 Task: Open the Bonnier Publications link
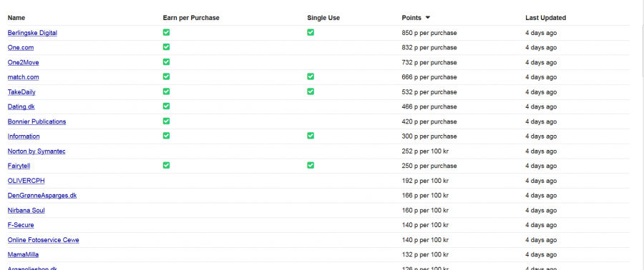(37, 121)
